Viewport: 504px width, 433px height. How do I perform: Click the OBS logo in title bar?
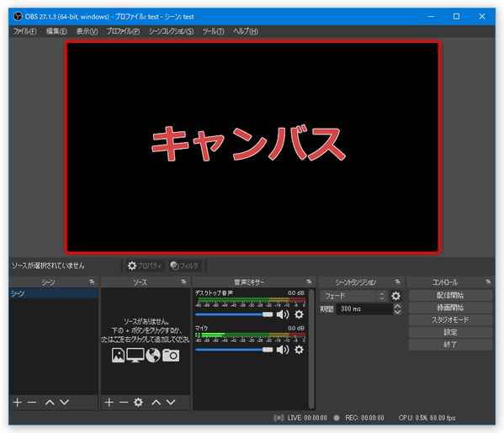18,16
